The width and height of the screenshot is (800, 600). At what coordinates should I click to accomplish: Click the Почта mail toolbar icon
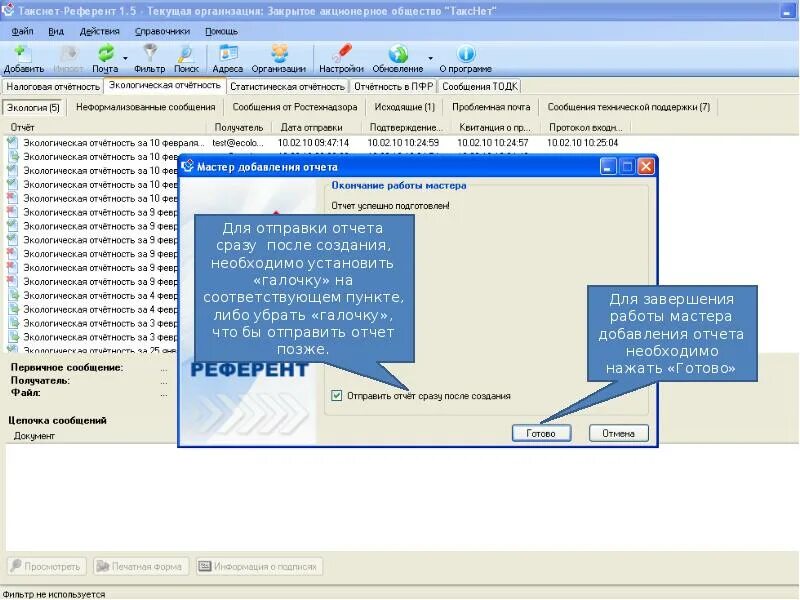105,59
